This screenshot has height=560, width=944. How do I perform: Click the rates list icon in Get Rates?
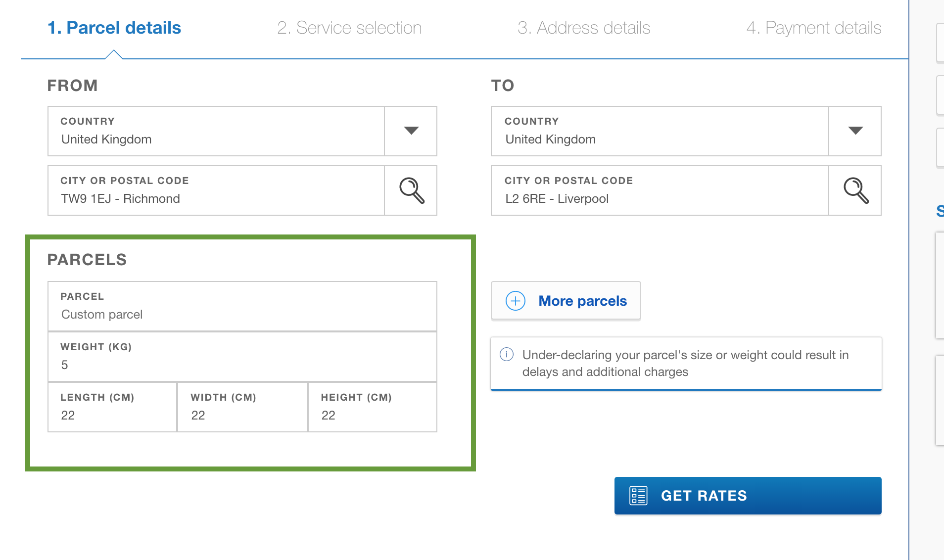point(638,496)
